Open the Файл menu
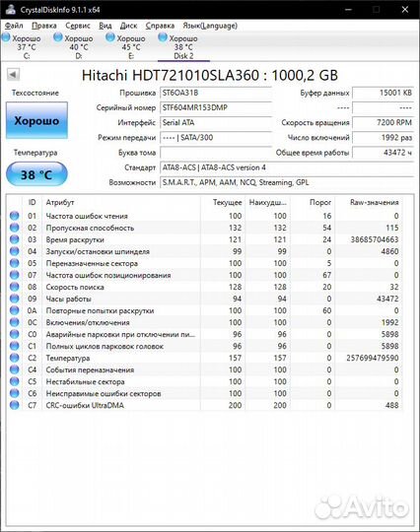The width and height of the screenshot is (420, 532). pyautogui.click(x=14, y=26)
